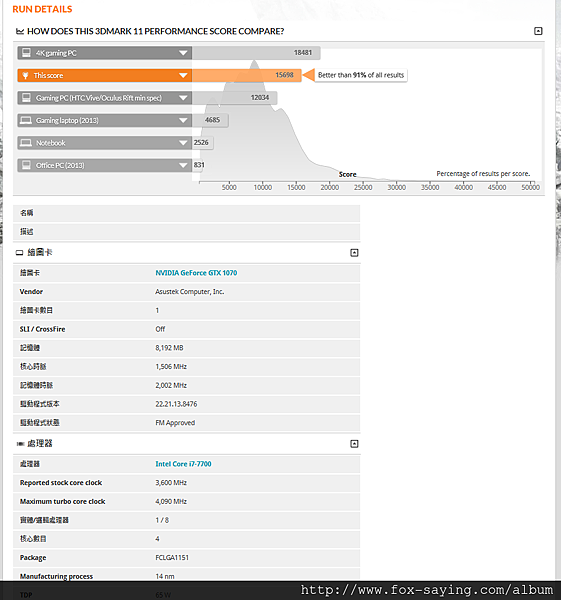The height and width of the screenshot is (600, 561).
Task: Open the 4K gaming PC dropdown arrow
Action: coord(183,53)
